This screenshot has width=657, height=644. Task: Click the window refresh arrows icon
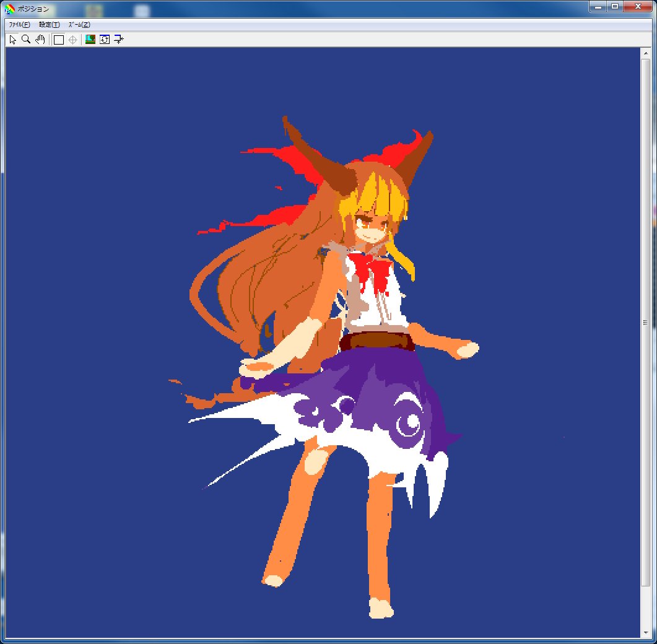click(x=104, y=40)
